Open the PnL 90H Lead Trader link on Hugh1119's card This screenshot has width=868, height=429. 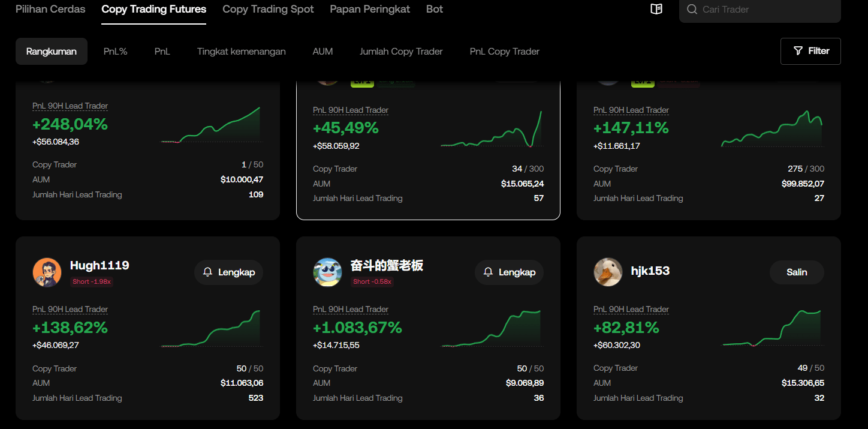click(x=70, y=308)
